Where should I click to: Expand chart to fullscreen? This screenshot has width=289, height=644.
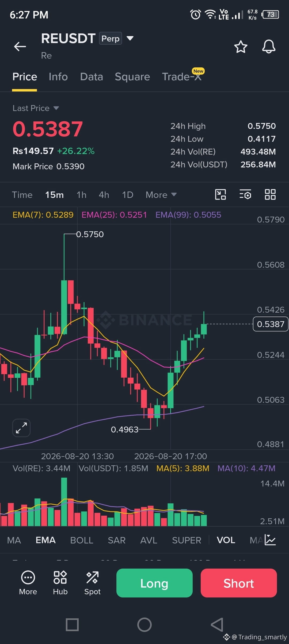pos(21,428)
